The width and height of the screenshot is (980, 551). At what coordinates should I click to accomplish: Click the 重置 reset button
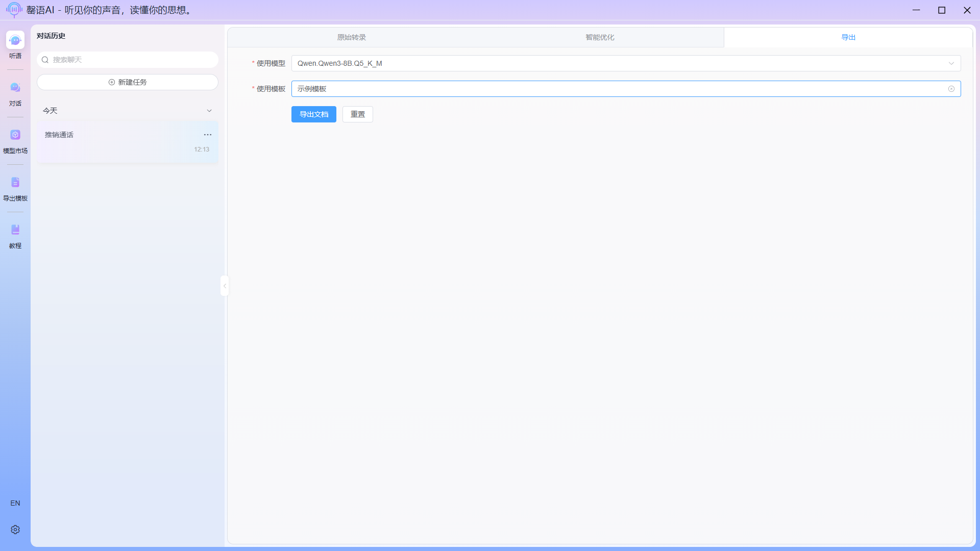click(x=358, y=114)
